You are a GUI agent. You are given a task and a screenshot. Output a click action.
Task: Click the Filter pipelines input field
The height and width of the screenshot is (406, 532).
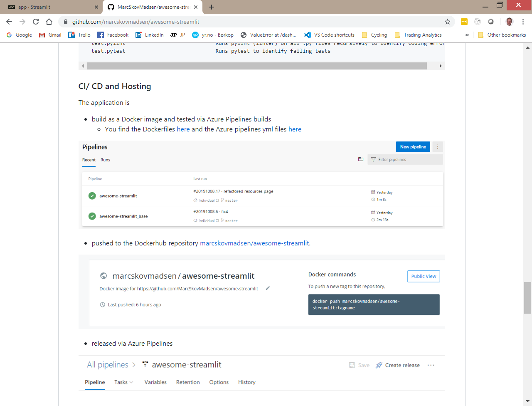click(x=405, y=159)
